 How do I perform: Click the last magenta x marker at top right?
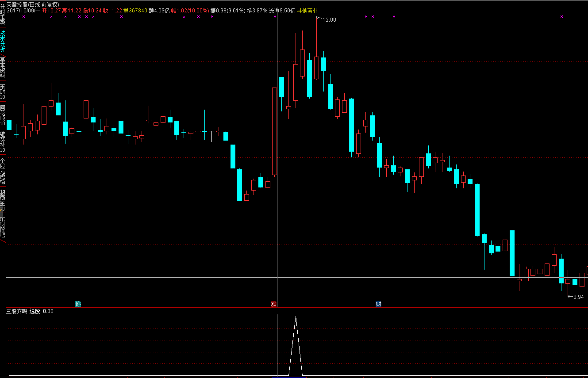(561, 17)
